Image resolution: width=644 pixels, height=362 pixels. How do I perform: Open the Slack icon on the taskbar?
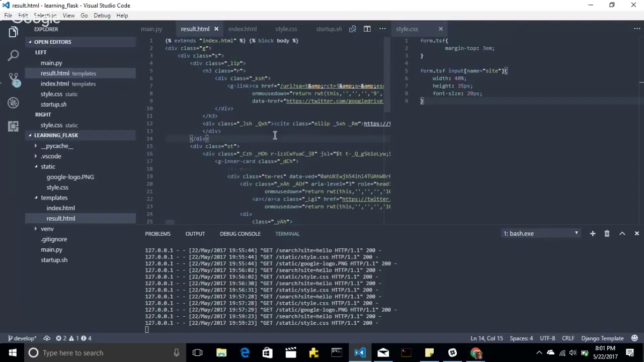[x=452, y=352]
